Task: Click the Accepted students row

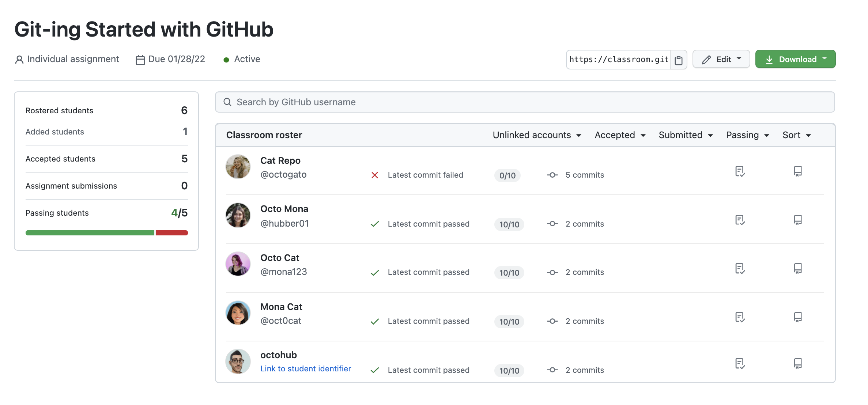Action: [107, 159]
